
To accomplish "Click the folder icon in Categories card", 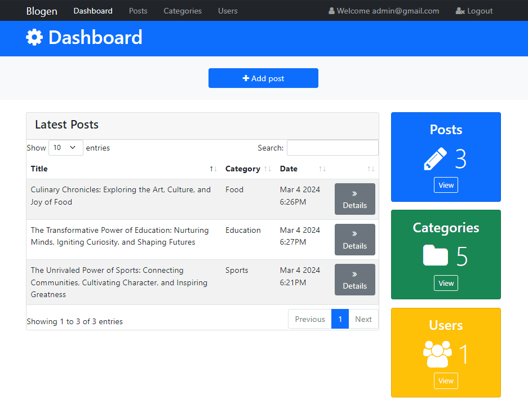I will coord(435,257).
